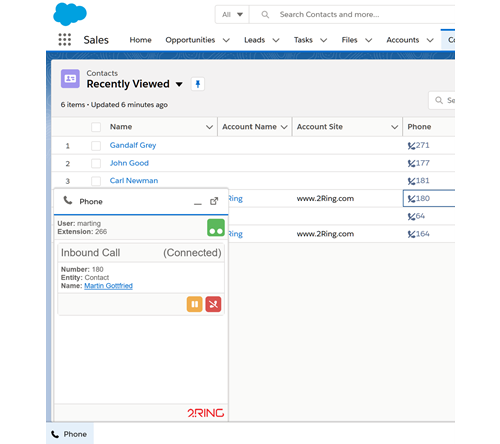Image resolution: width=500 pixels, height=444 pixels.
Task: Open the App Launcher dots grid
Action: click(x=65, y=40)
